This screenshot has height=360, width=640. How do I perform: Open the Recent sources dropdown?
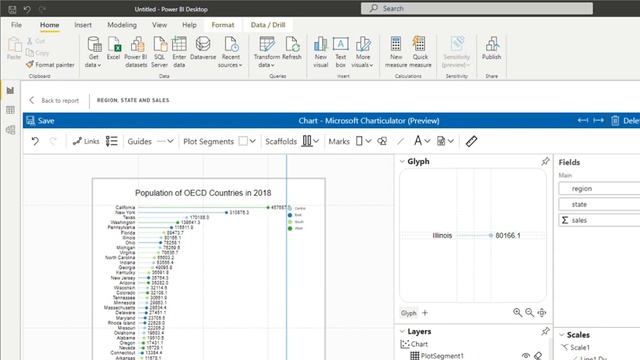coord(230,52)
